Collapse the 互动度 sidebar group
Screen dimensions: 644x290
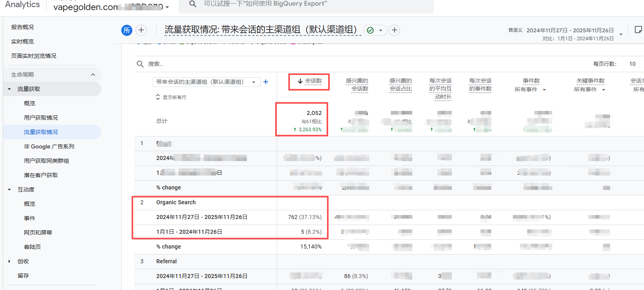pyautogui.click(x=10, y=189)
